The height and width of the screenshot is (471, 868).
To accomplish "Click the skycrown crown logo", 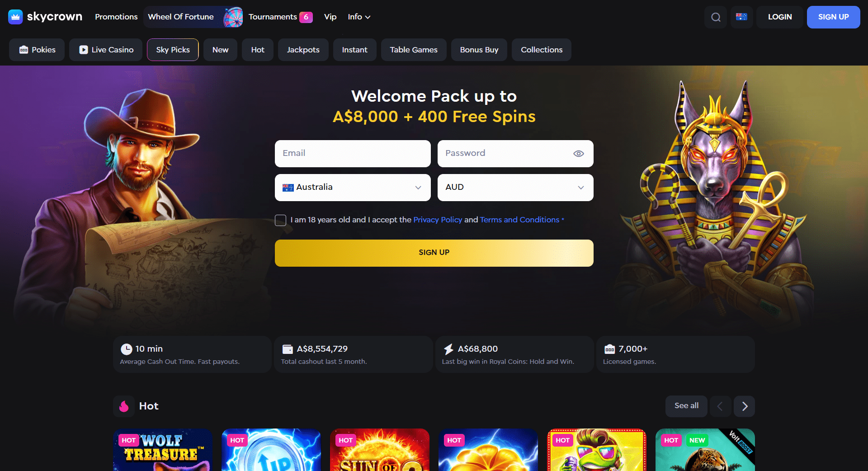I will pos(15,17).
